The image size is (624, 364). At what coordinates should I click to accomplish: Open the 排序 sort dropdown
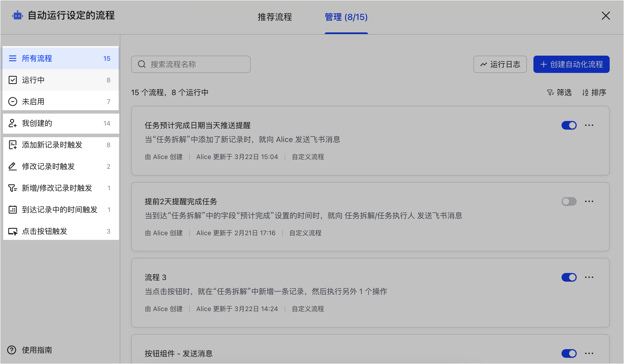pos(594,93)
